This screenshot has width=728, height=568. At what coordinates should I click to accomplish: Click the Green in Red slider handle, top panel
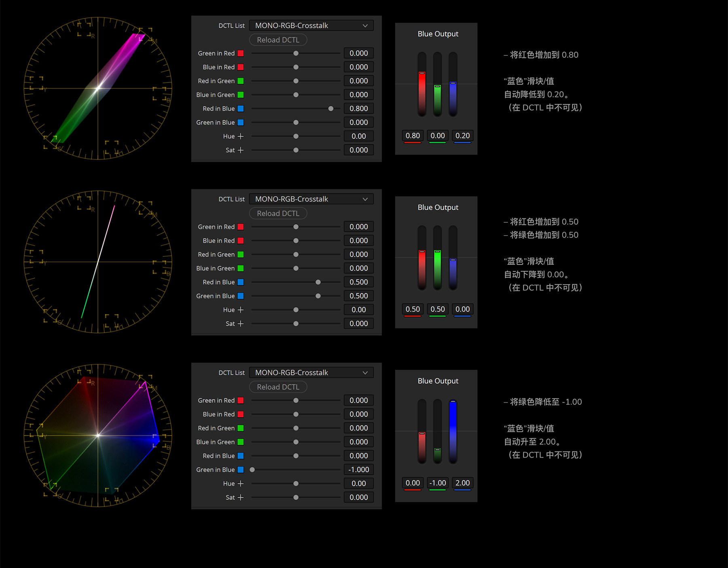click(x=296, y=53)
